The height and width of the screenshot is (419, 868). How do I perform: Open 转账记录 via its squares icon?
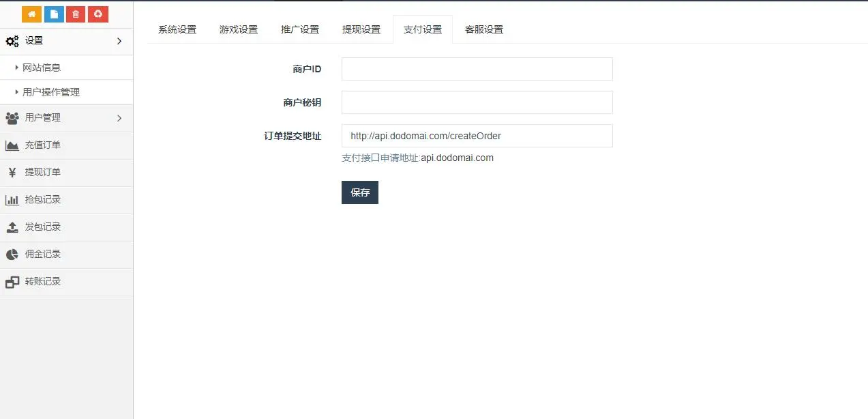12,282
